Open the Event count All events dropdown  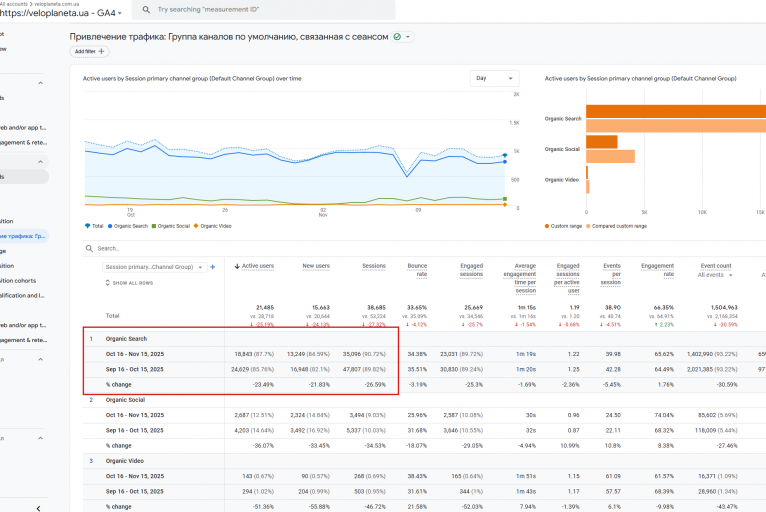tap(715, 274)
